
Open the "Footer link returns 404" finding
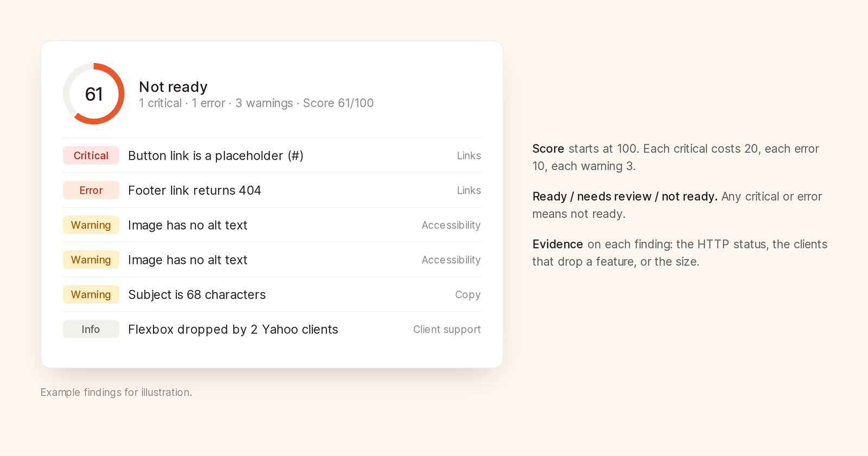[x=194, y=191]
